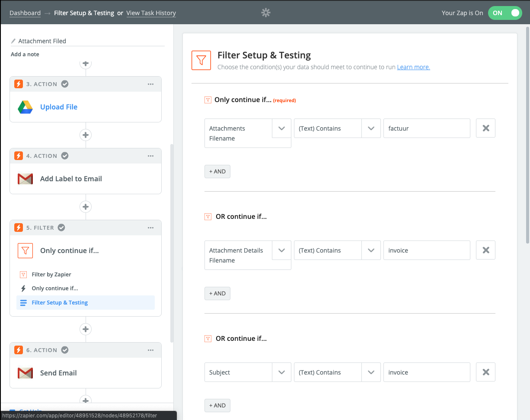Open the three-dot menu on step 3 Action
Image resolution: width=530 pixels, height=420 pixels.
click(x=150, y=84)
